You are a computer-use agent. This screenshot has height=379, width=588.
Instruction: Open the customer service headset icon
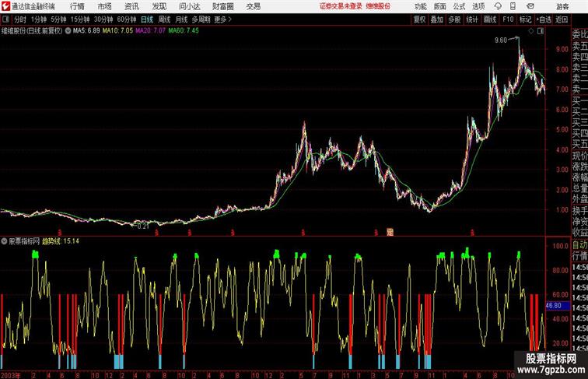[x=498, y=6]
